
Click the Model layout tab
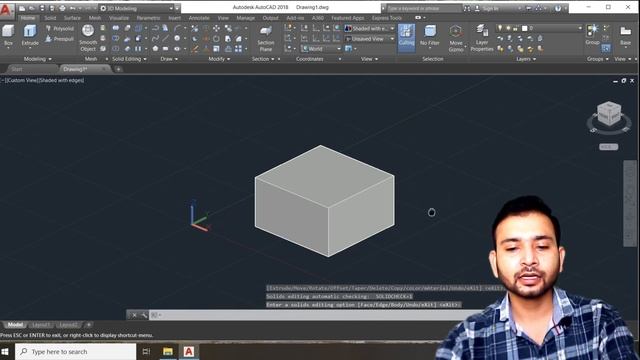[15, 325]
